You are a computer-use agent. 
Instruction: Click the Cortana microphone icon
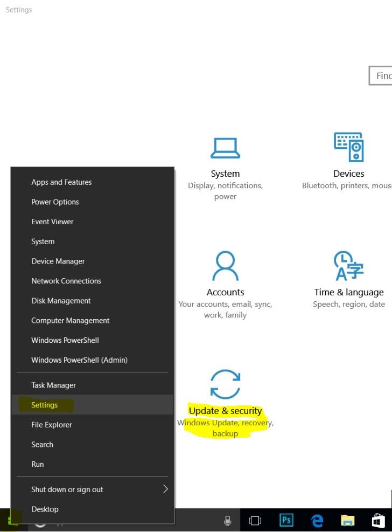227,520
